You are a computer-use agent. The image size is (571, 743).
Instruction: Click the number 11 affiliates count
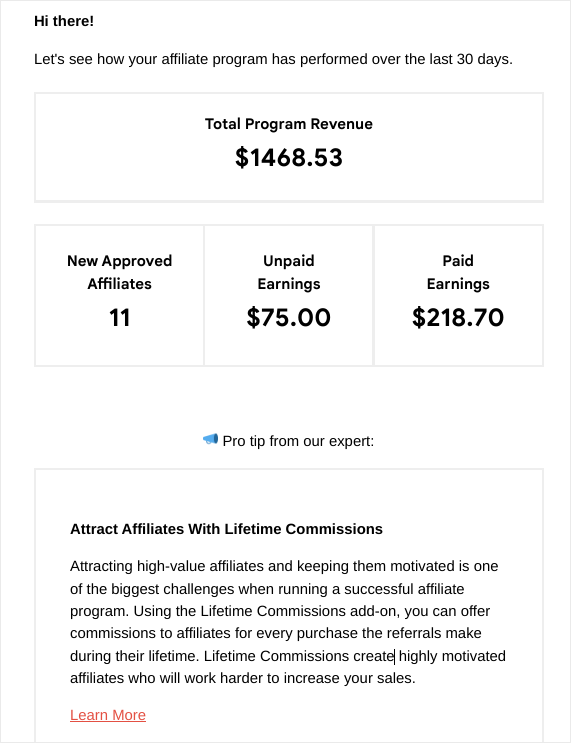coord(119,317)
